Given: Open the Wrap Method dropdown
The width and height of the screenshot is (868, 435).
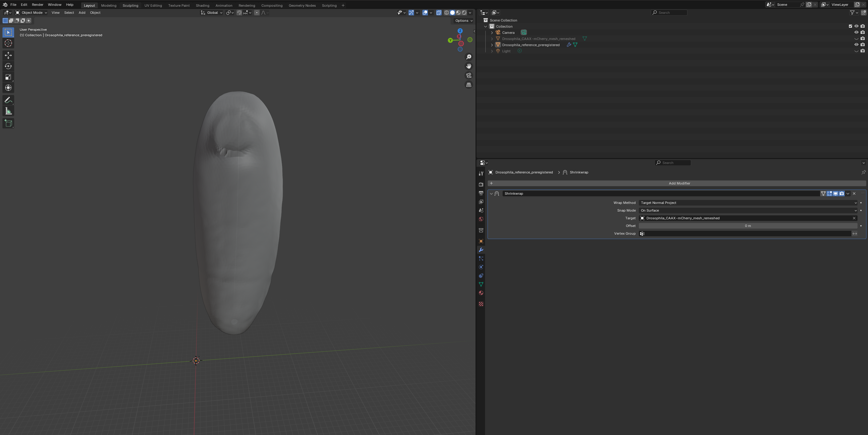Looking at the screenshot, I should [x=748, y=203].
